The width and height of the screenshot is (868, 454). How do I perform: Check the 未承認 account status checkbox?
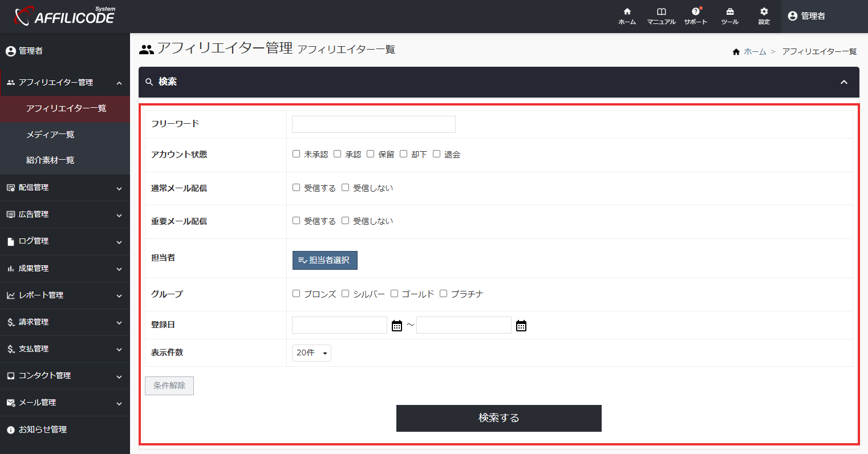296,153
